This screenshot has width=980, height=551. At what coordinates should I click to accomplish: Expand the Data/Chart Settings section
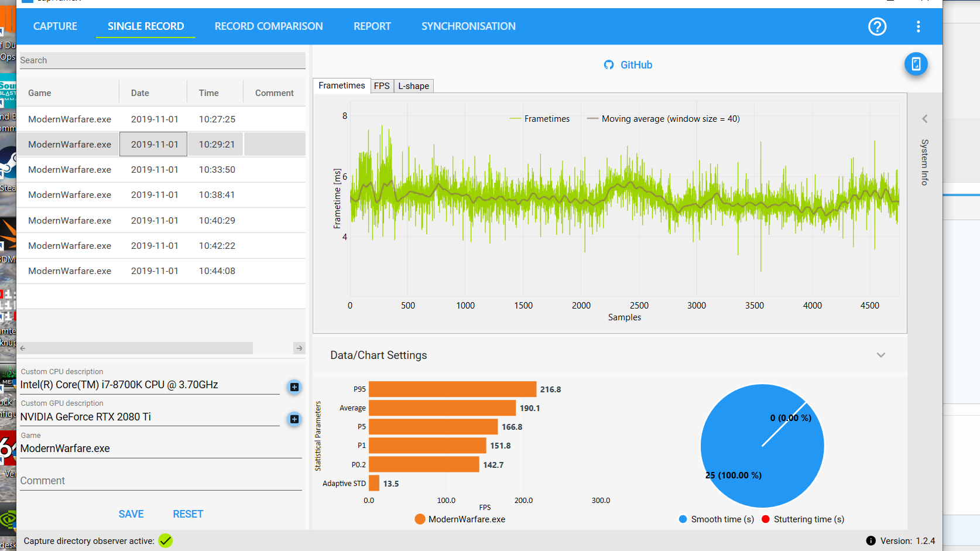[881, 355]
